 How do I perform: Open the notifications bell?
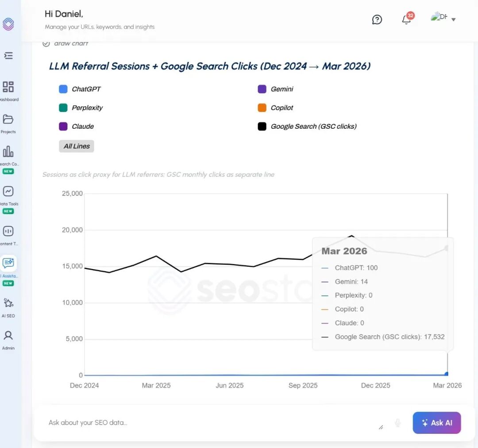[x=406, y=19]
